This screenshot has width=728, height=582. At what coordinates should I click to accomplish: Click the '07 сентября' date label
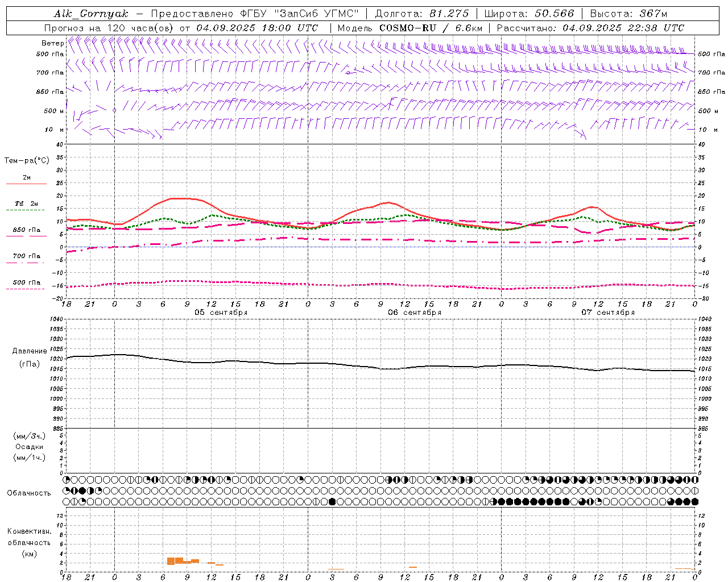tap(608, 313)
